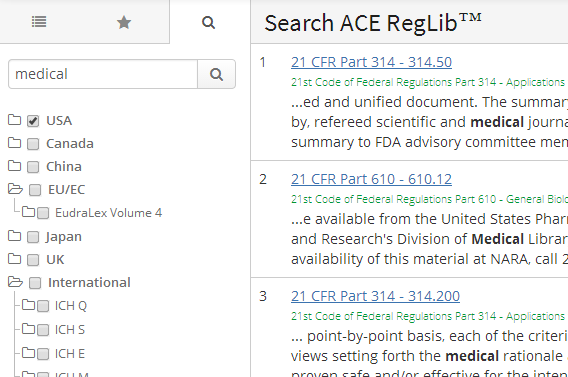Expand the Canada folder

(x=14, y=143)
